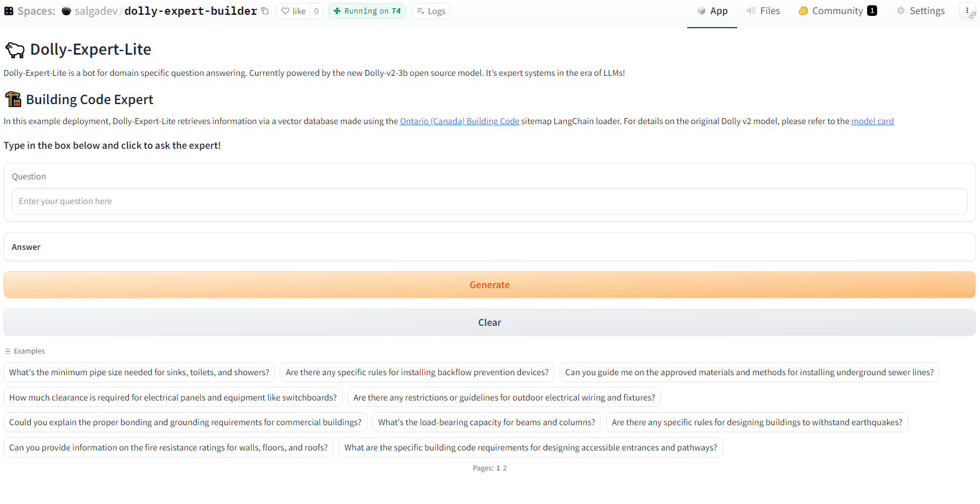Screen dimensions: 980x504
Task: Click the Settings gear icon
Action: [x=901, y=11]
